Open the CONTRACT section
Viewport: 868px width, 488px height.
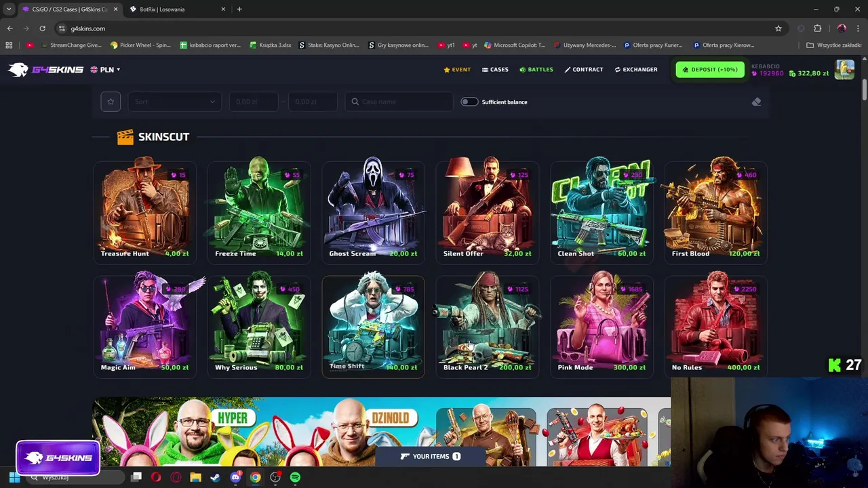click(x=584, y=69)
